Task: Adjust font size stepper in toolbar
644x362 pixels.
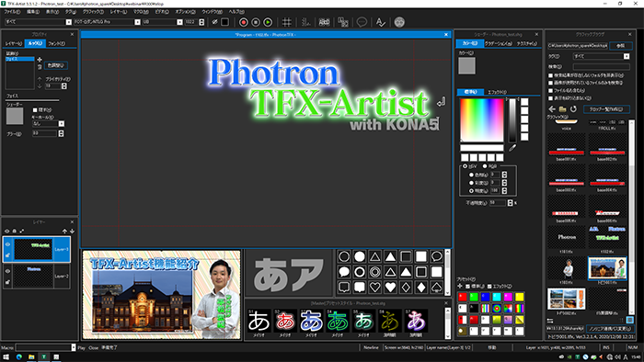Action: (x=201, y=22)
